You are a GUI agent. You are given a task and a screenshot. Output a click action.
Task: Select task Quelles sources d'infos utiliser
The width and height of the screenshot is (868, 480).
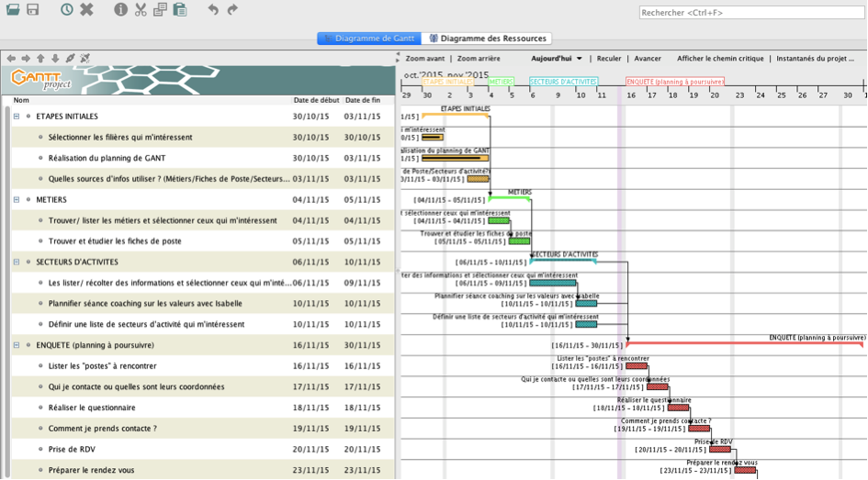[169, 179]
